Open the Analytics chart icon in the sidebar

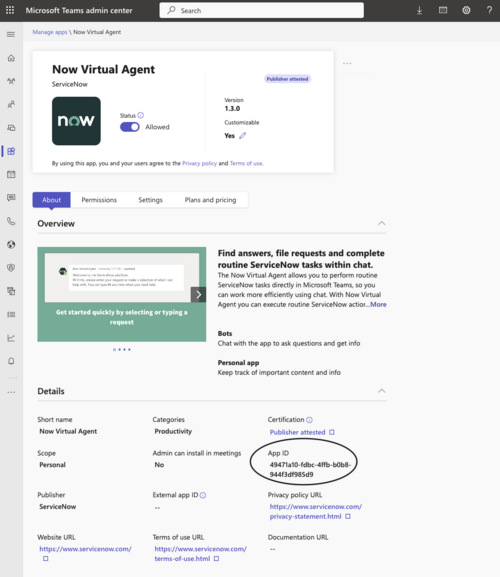(11, 338)
